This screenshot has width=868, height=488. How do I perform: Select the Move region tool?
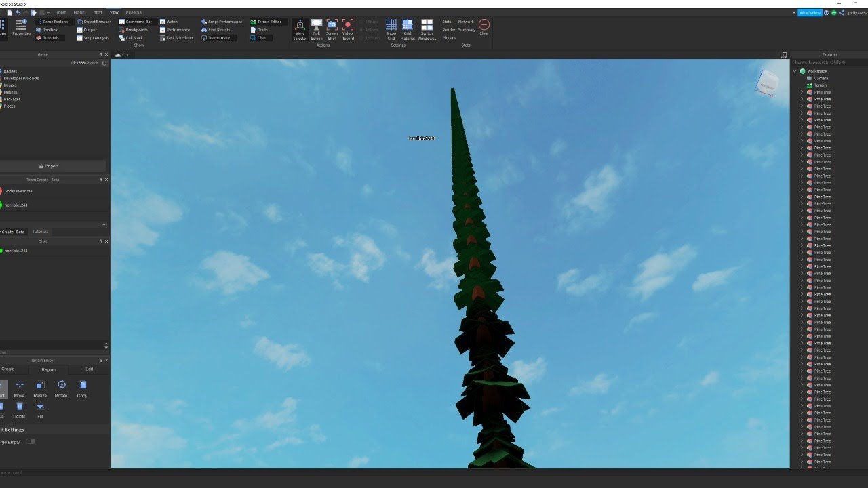tap(19, 389)
